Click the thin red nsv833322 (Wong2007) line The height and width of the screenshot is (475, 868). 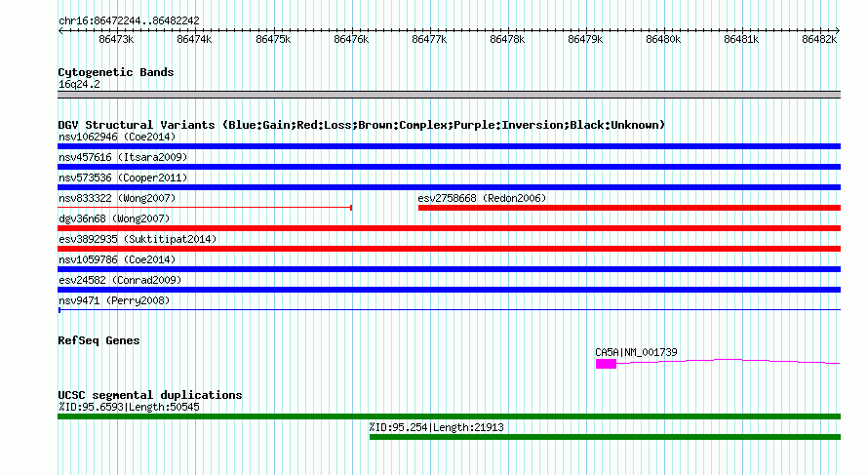[x=205, y=208]
